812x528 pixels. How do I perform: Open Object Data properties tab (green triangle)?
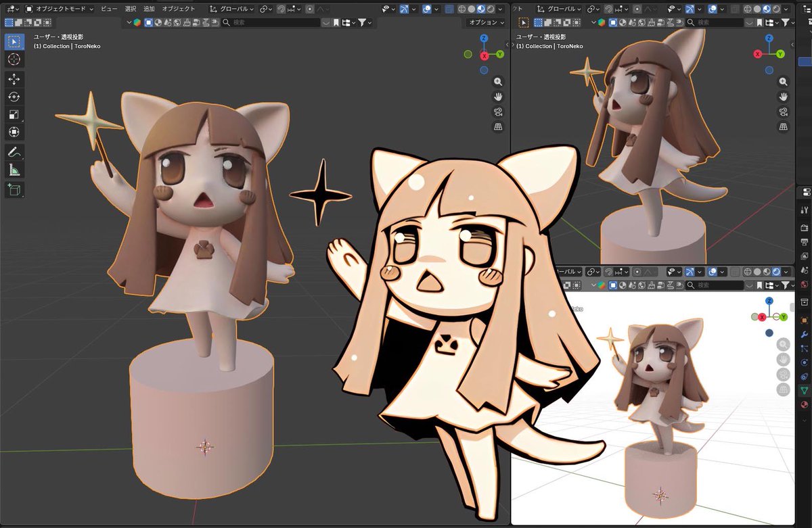coord(805,390)
